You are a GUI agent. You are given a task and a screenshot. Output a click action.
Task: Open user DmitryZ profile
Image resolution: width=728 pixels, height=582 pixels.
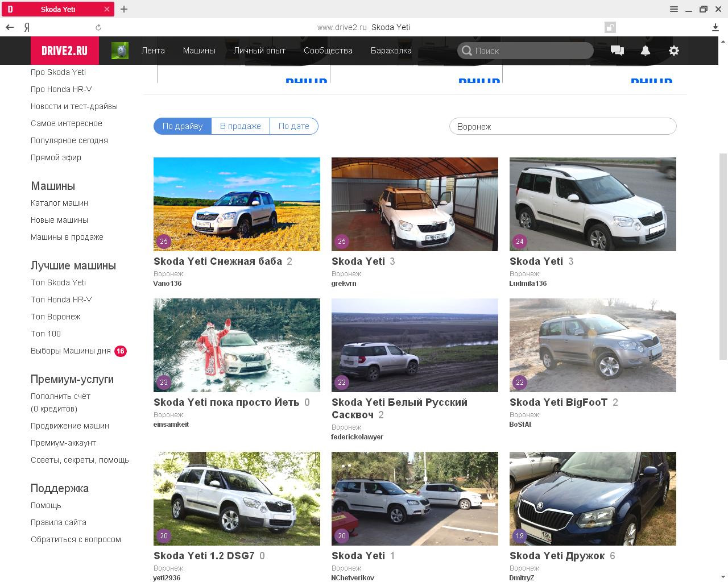(522, 577)
